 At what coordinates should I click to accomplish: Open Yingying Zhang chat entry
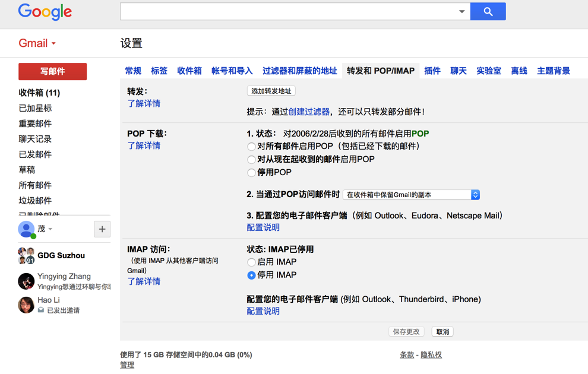tap(64, 281)
